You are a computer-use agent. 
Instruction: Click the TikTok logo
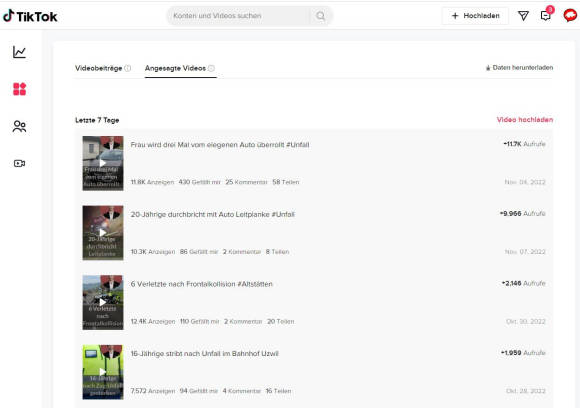(x=30, y=16)
